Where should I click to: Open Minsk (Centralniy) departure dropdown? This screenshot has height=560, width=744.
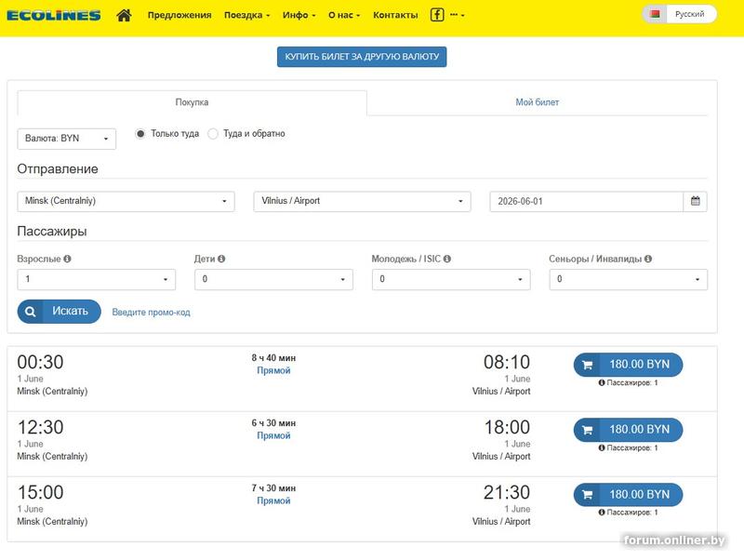(126, 201)
